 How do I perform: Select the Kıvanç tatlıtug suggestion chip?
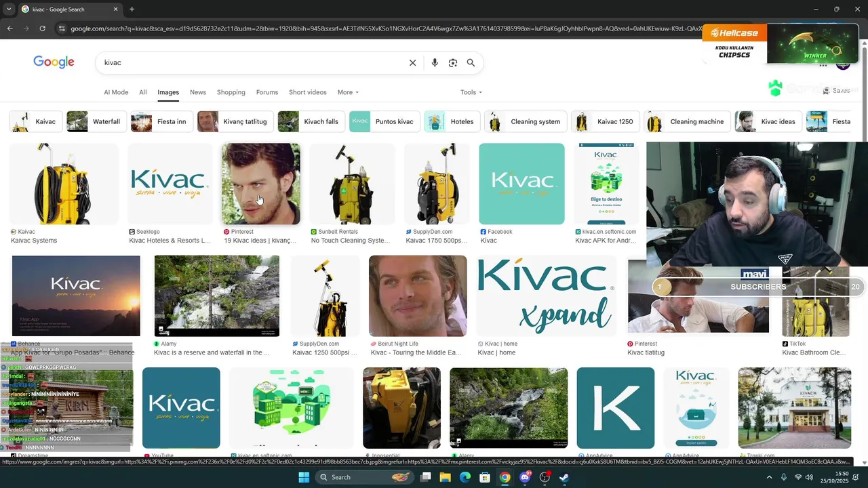pos(235,121)
